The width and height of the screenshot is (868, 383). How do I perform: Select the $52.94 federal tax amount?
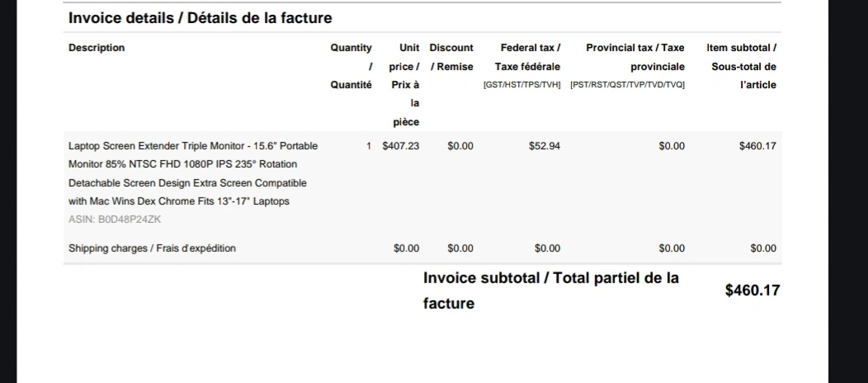pyautogui.click(x=545, y=146)
